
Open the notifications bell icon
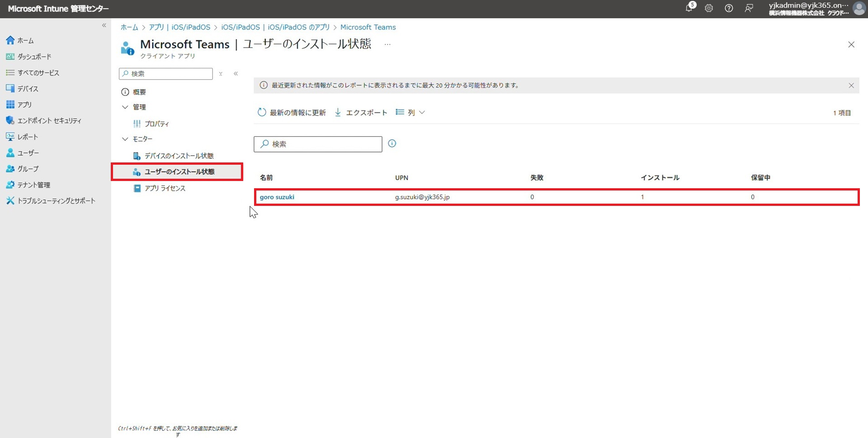pyautogui.click(x=689, y=8)
